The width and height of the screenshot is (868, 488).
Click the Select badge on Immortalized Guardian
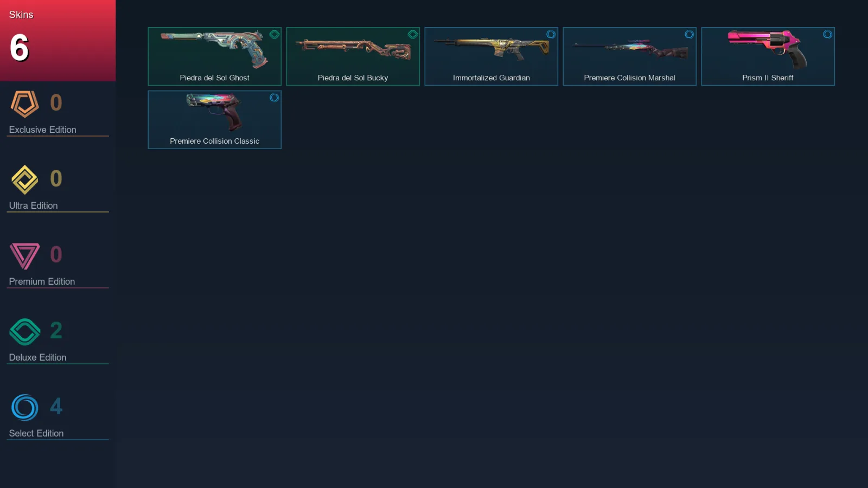pos(551,35)
